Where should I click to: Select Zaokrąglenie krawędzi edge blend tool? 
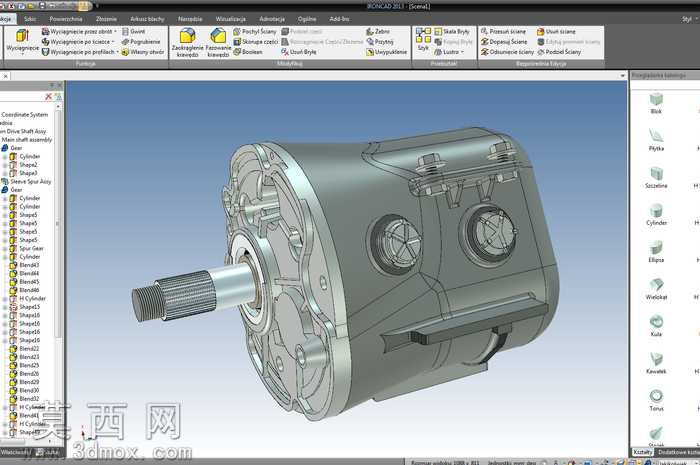[188, 43]
